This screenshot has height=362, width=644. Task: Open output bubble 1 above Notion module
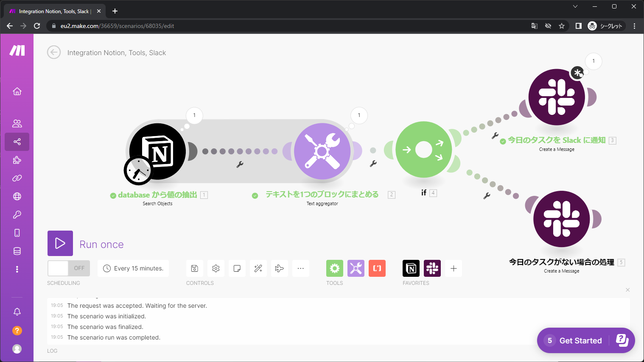[194, 115]
